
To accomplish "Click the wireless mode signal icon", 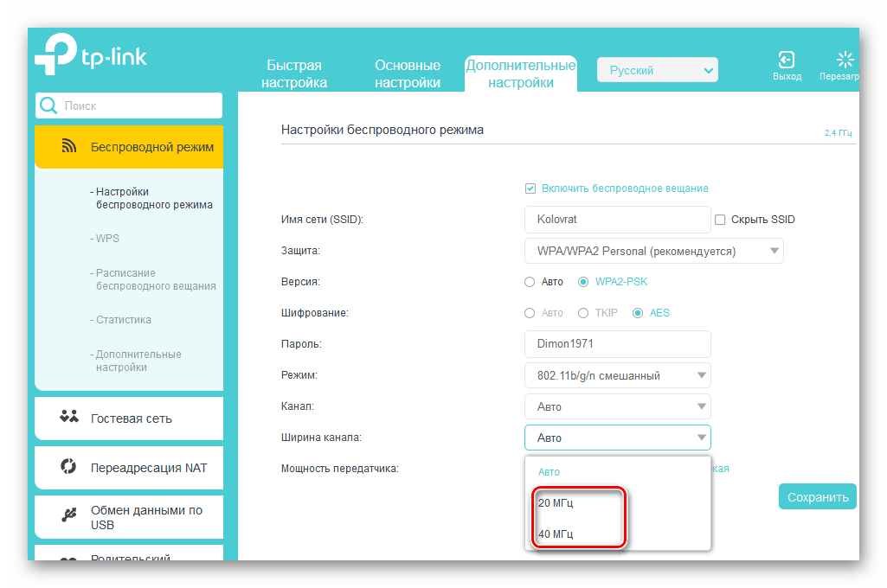I will (x=69, y=146).
